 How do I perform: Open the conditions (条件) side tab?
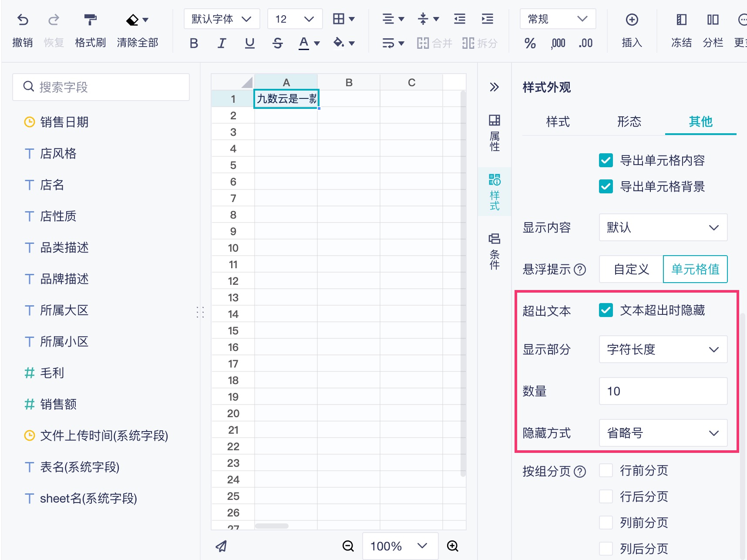click(x=495, y=251)
